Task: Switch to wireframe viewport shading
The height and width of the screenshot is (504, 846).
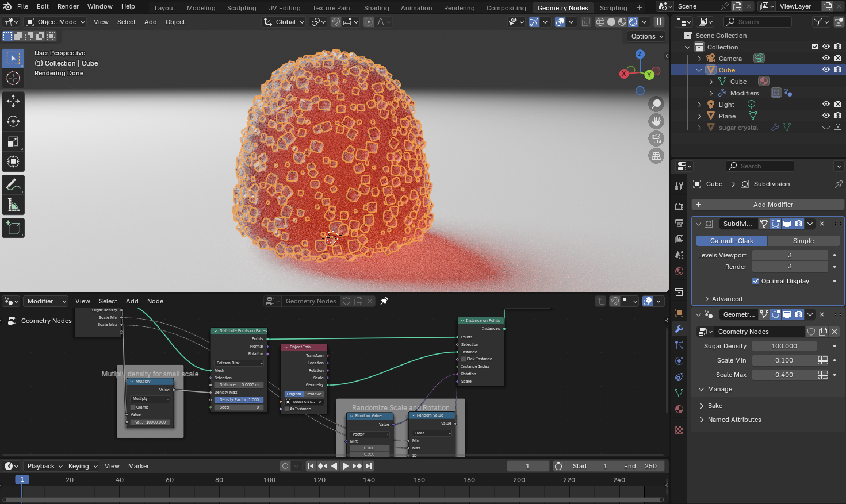Action: [x=600, y=22]
